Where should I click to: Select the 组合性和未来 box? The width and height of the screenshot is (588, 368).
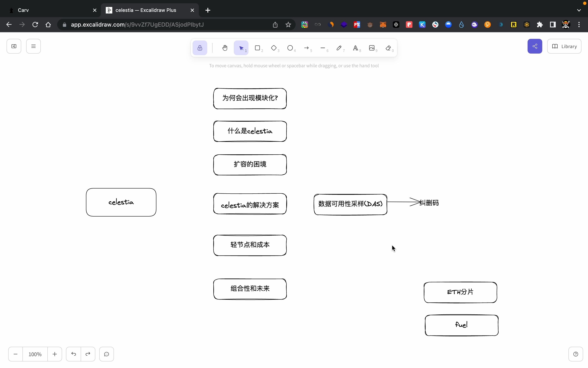point(250,289)
